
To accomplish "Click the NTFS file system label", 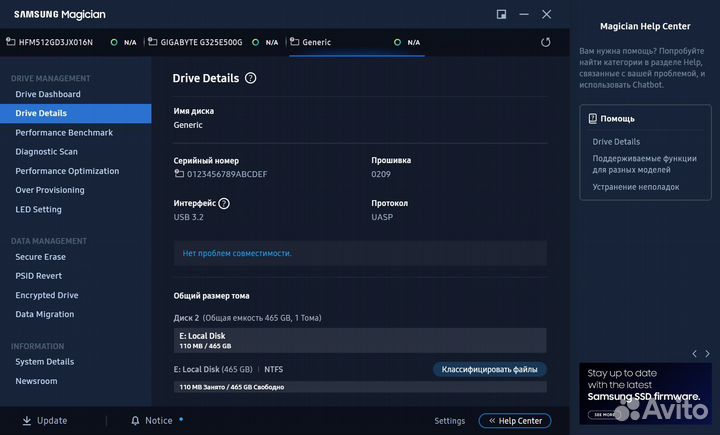I will click(273, 369).
